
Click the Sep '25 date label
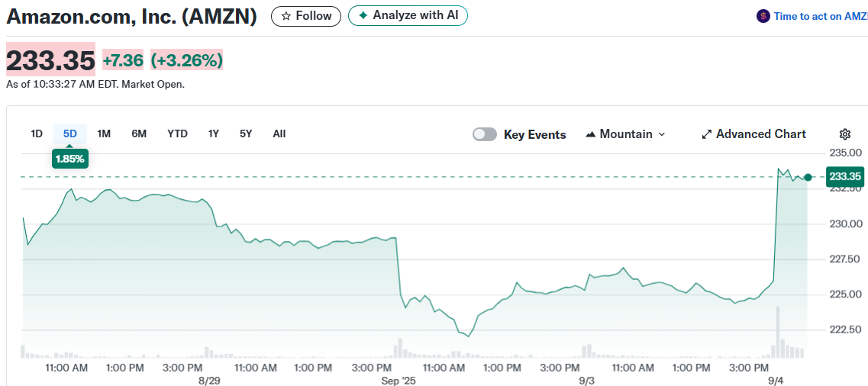(398, 381)
